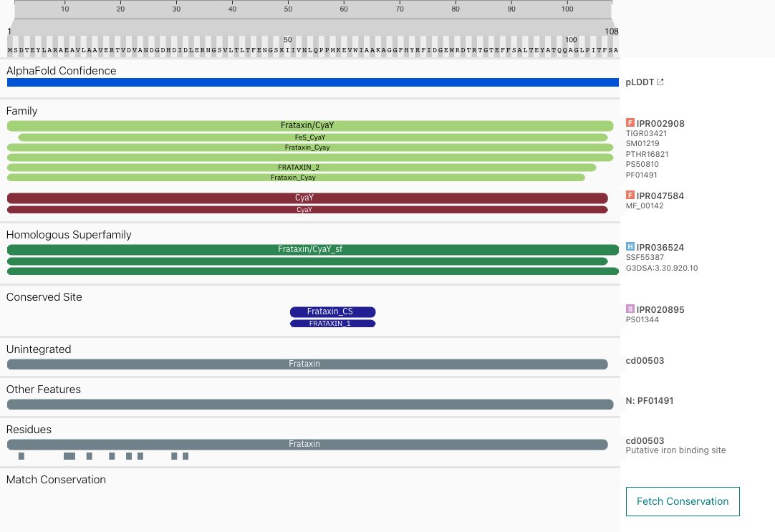Click the Homologous Superfamily section heading

coord(69,235)
